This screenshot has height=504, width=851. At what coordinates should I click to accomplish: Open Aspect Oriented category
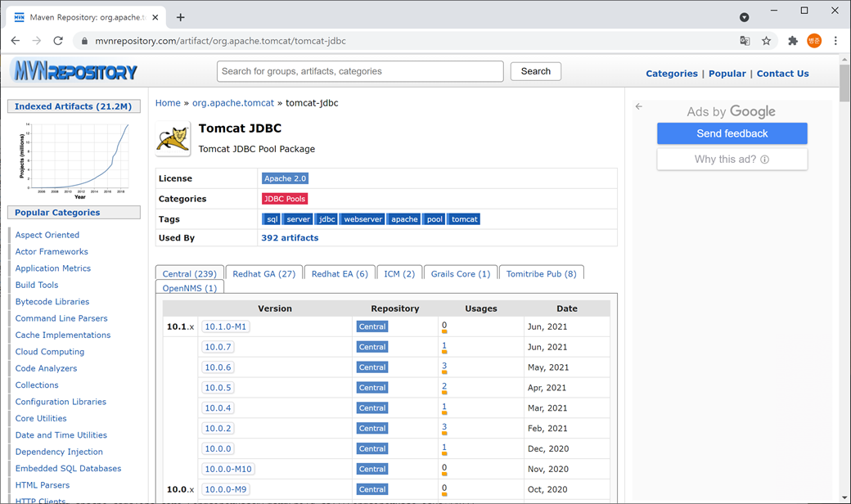coord(47,235)
